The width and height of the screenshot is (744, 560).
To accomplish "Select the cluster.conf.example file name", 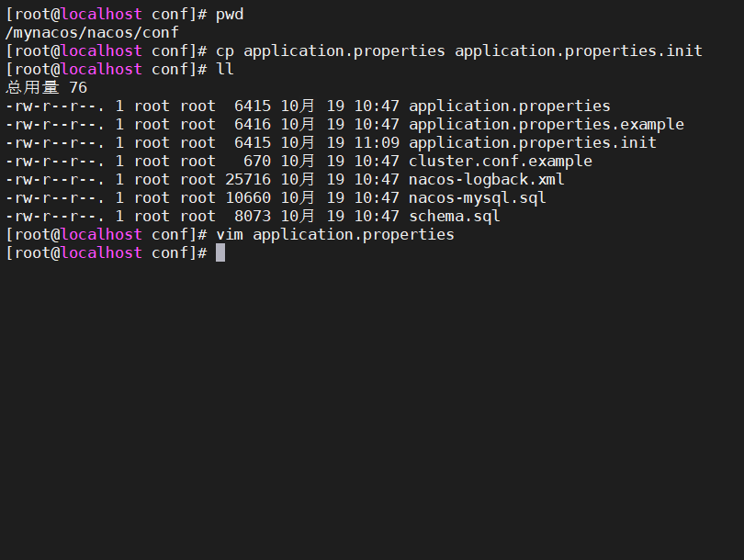I will pyautogui.click(x=501, y=161).
